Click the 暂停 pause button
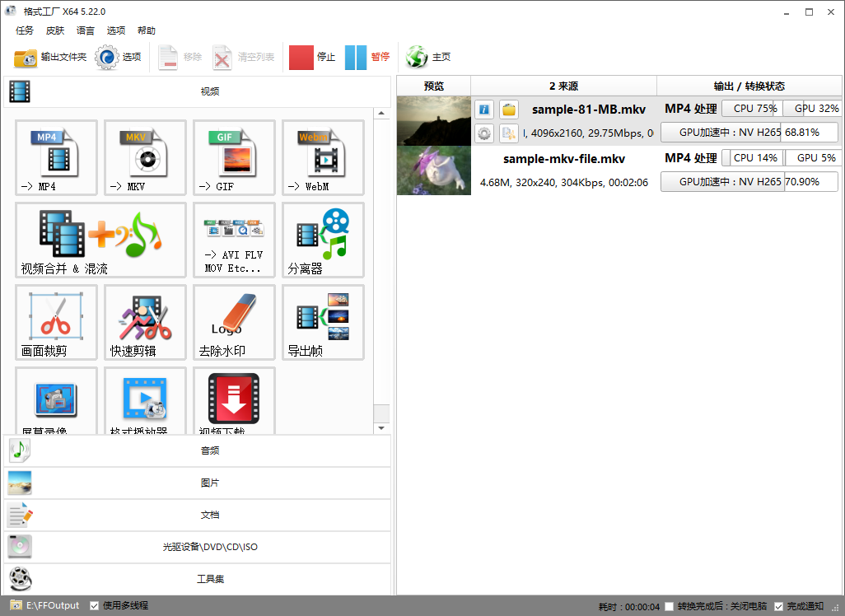Image resolution: width=845 pixels, height=616 pixels. click(367, 57)
